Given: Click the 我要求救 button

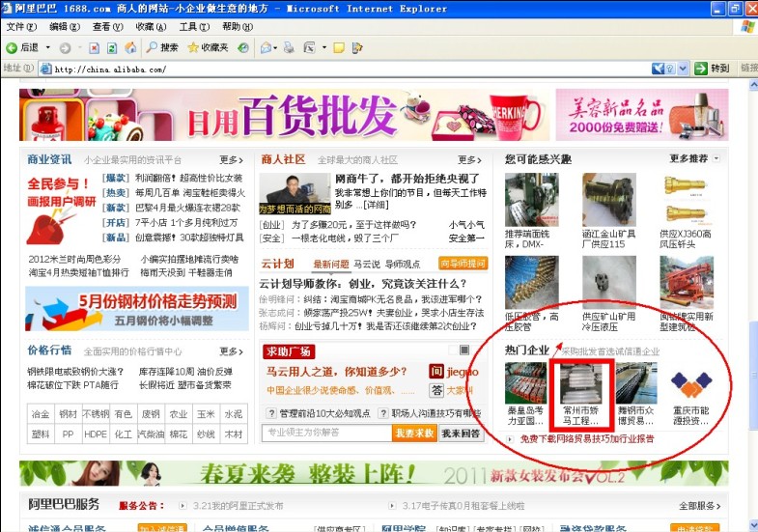Looking at the screenshot, I should point(414,433).
